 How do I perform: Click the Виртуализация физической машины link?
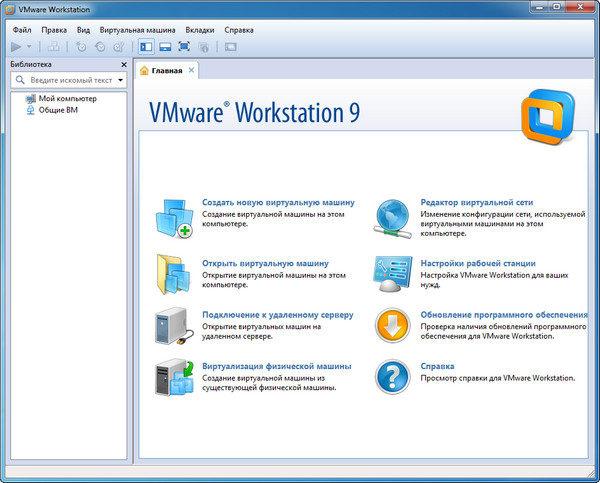277,366
